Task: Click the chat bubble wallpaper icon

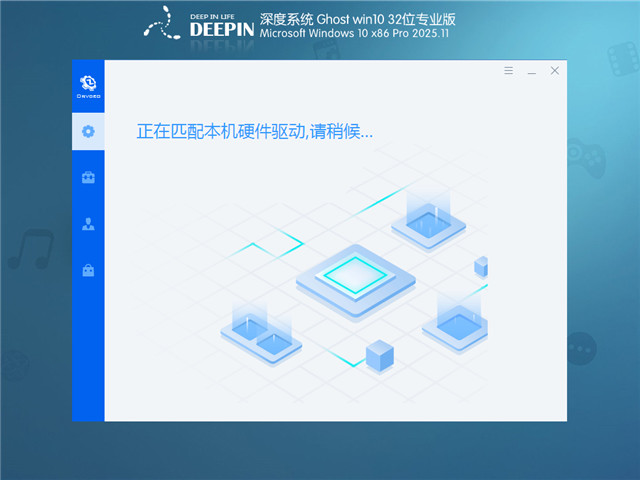Action: click(x=581, y=349)
